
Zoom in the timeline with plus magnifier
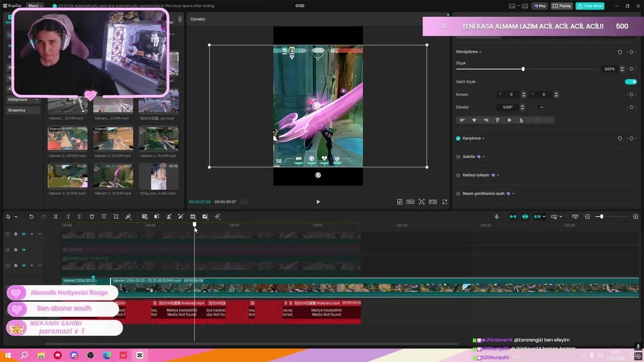(x=635, y=217)
